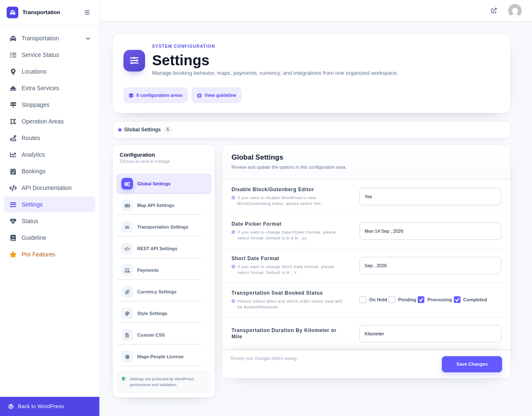Click the Style Settings palette icon
Image resolution: width=532 pixels, height=416 pixels.
(x=127, y=313)
